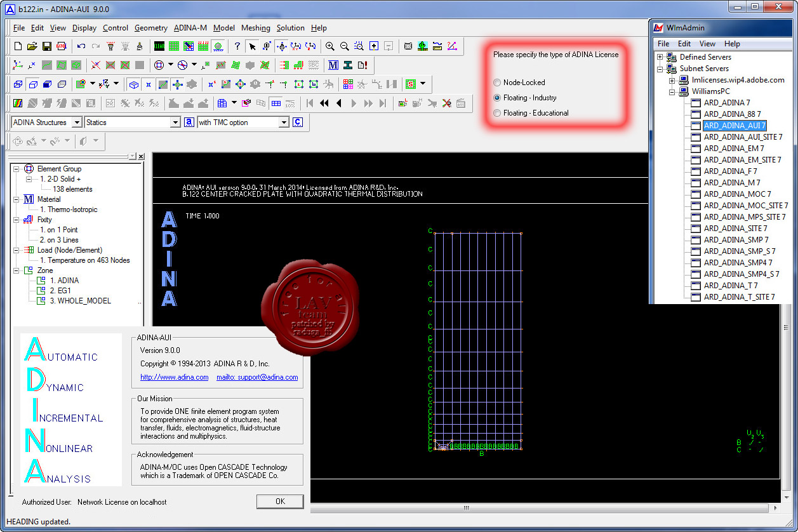Step to previous solution with left arrow
The height and width of the screenshot is (532, 798).
click(339, 103)
